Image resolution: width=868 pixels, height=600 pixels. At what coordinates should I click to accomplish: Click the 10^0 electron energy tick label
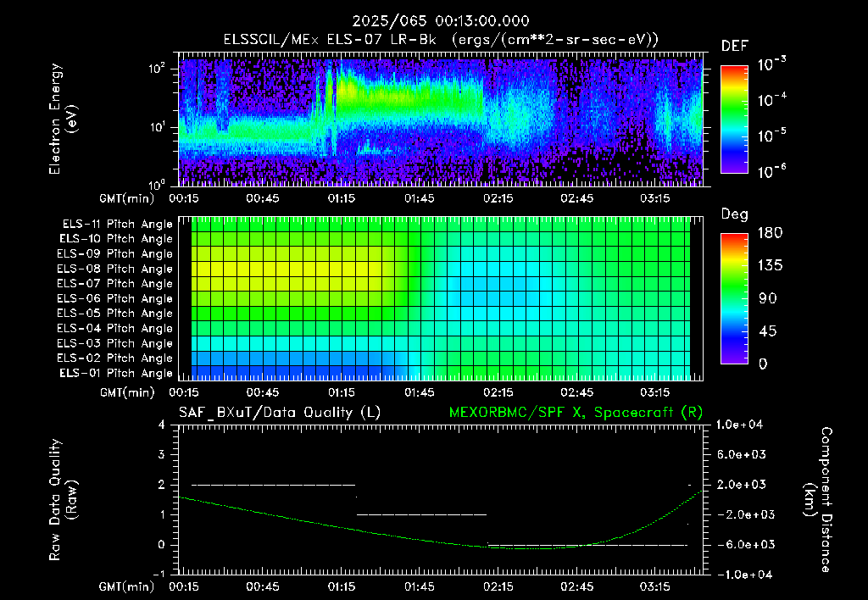click(157, 184)
